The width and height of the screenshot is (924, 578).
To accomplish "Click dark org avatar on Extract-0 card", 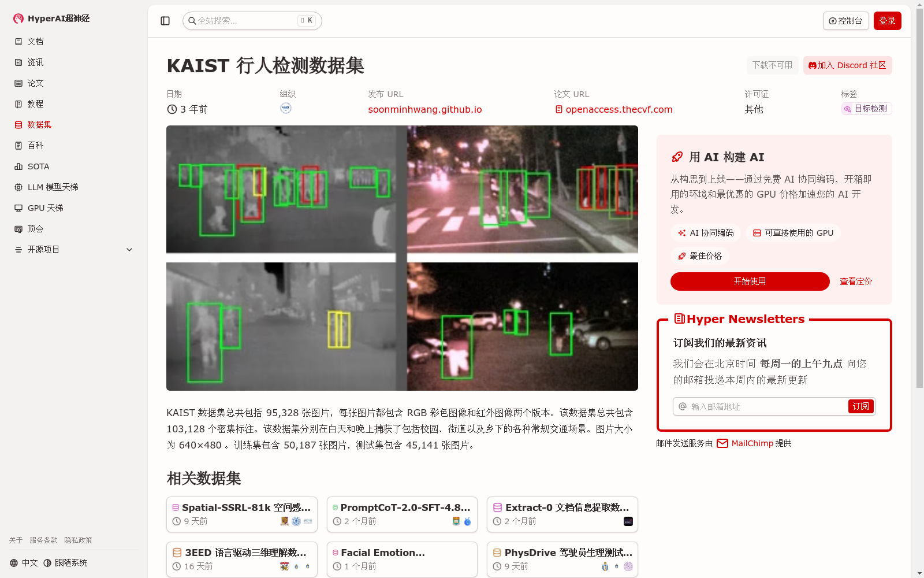I will pos(628,521).
